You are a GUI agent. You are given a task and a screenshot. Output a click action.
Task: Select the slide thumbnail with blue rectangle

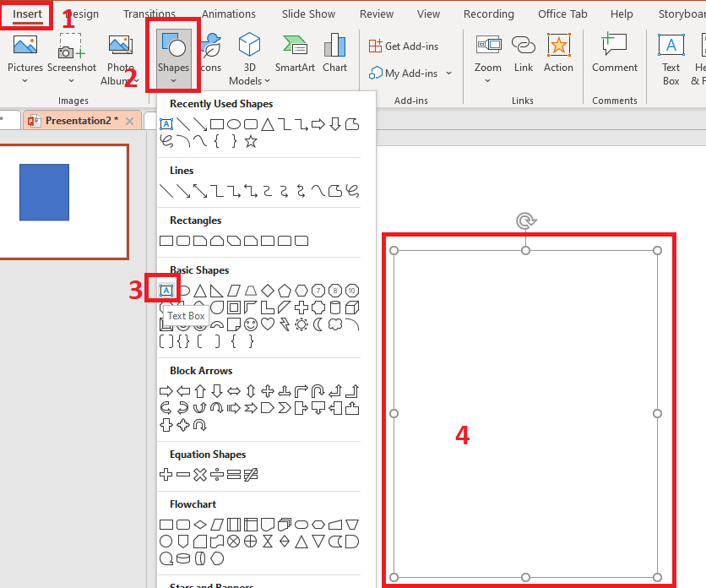pyautogui.click(x=64, y=202)
